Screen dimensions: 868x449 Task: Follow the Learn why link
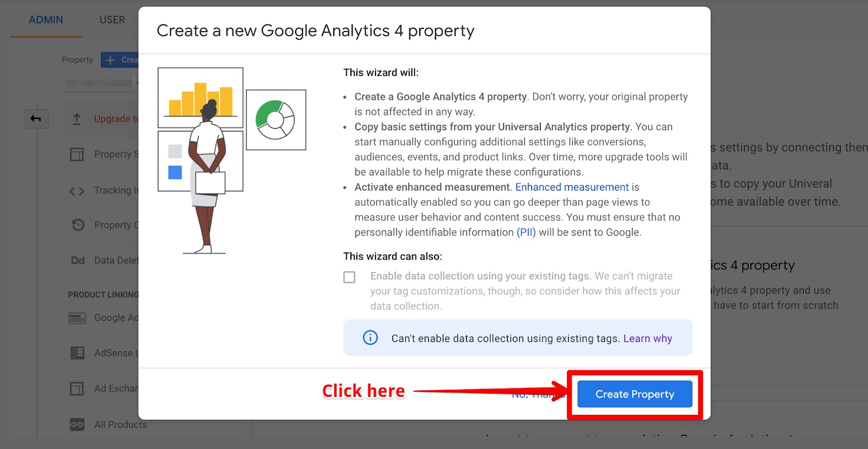(647, 339)
